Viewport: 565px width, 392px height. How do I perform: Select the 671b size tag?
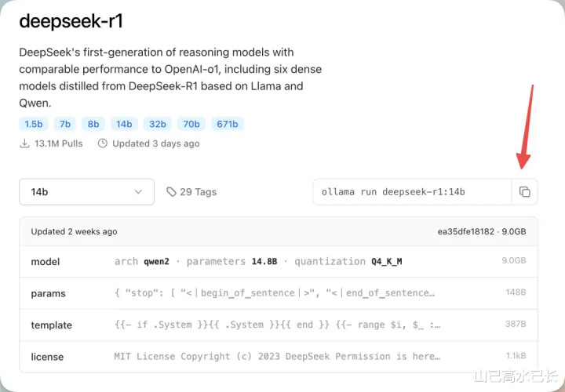(228, 124)
